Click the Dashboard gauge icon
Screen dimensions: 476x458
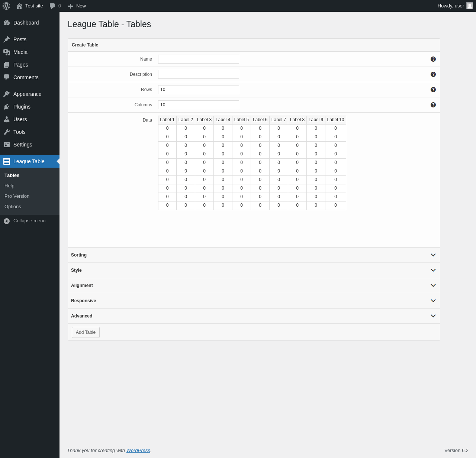click(x=7, y=23)
